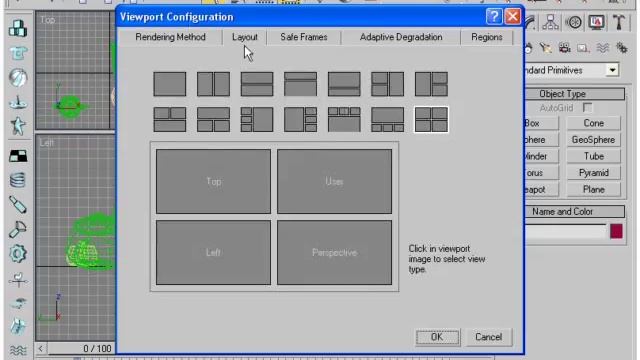Open the Hierarchy command panel tab
Screen dimensions: 640x360
(551, 22)
